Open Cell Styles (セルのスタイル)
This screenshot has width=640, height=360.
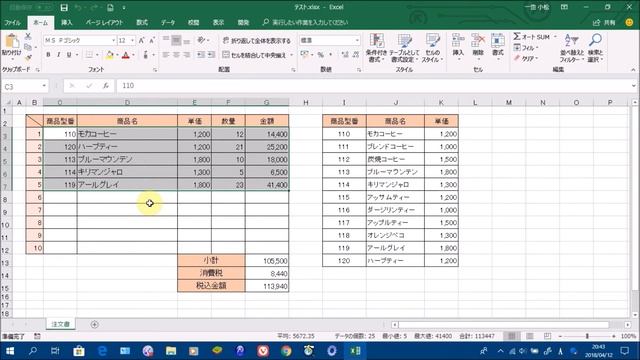tap(432, 47)
